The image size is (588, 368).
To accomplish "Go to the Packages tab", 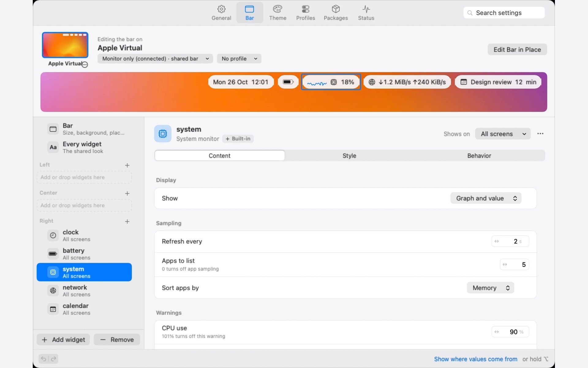I will 336,13.
